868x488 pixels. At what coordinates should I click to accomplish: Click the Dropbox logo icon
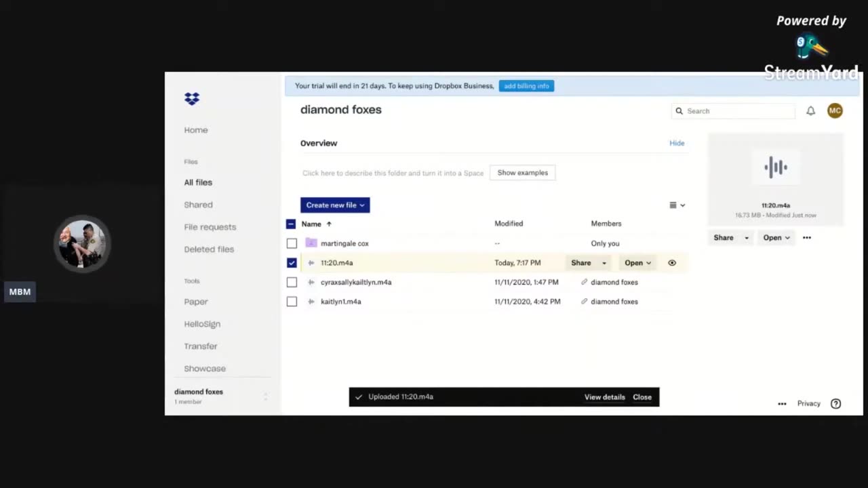192,99
